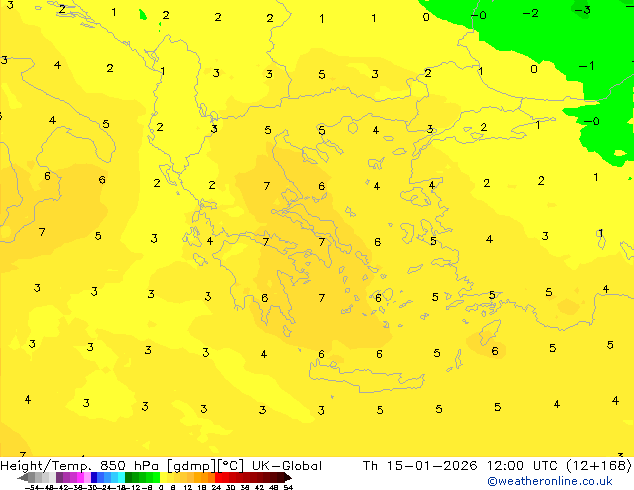Pick the cyan legend swatch above -18

tap(121, 478)
